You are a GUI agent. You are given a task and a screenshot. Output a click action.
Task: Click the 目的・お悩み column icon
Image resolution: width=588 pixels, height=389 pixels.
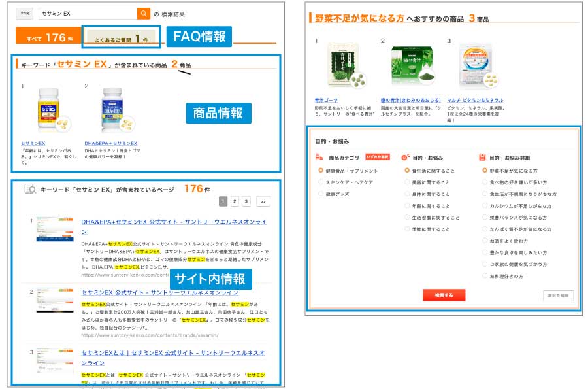(405, 157)
